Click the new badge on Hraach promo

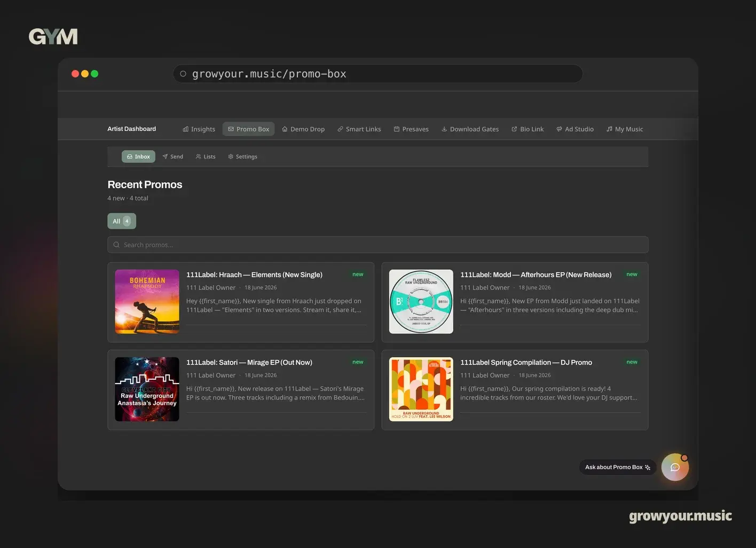(358, 275)
